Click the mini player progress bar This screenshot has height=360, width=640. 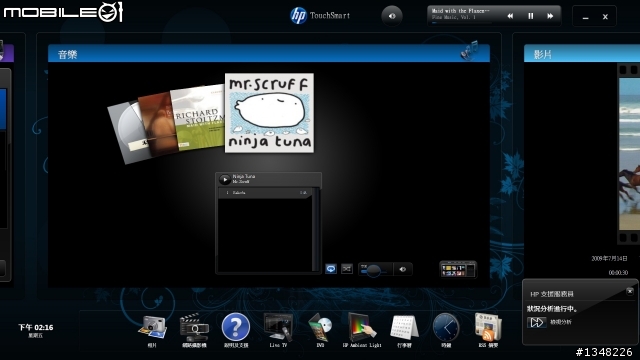[461, 22]
